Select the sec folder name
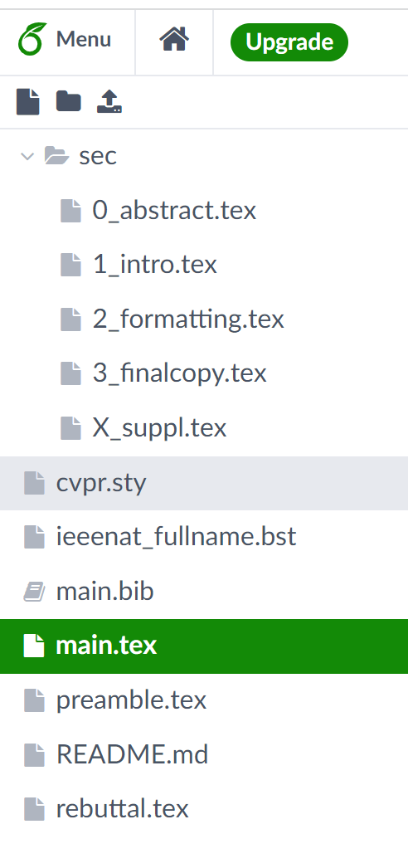 (x=98, y=157)
